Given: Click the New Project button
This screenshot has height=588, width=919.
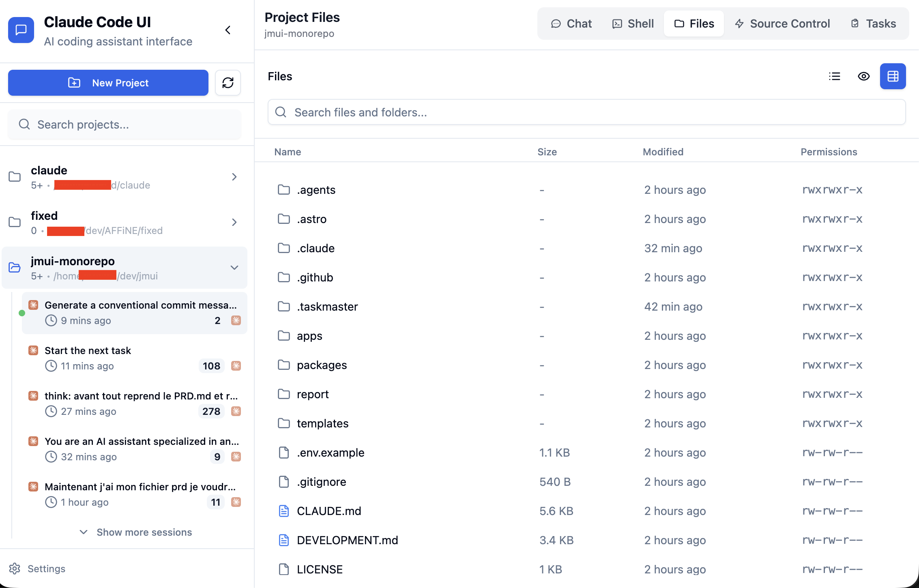Looking at the screenshot, I should click(x=108, y=83).
